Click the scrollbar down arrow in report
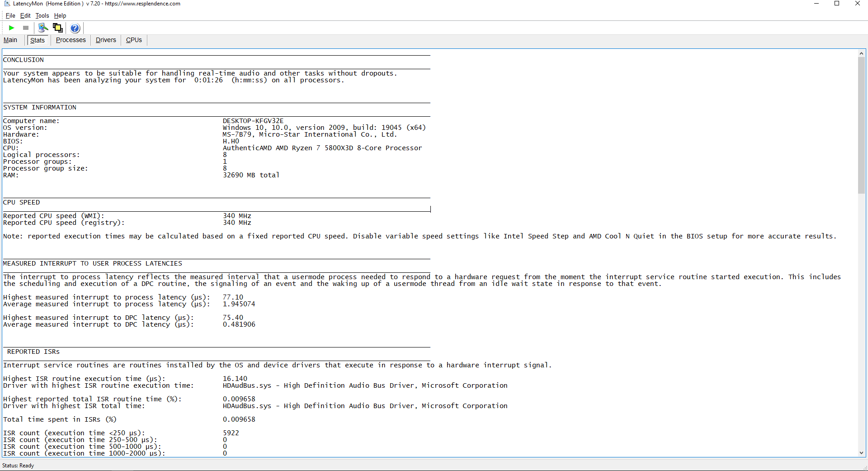This screenshot has width=868, height=471. coord(861,452)
